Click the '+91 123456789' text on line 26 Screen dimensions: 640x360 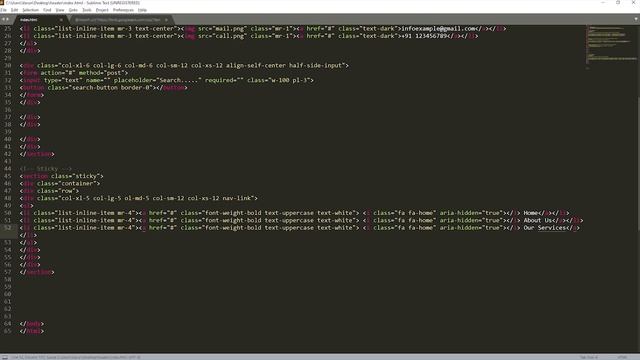tap(424, 36)
